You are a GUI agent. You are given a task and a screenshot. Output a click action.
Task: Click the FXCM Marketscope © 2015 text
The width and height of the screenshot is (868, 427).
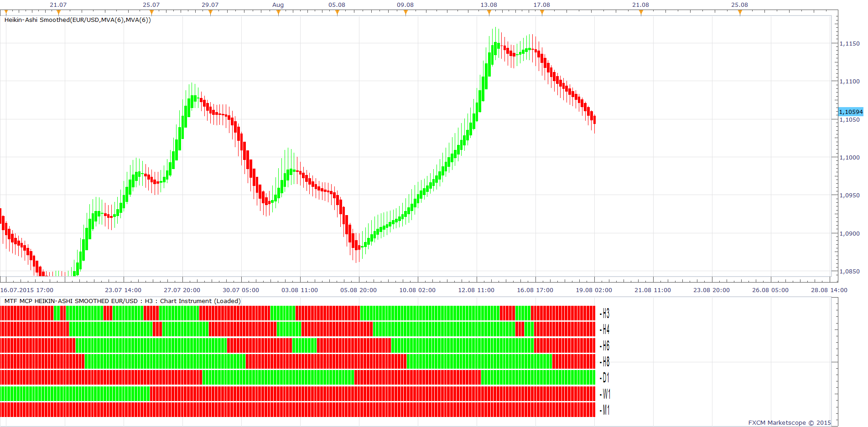790,423
